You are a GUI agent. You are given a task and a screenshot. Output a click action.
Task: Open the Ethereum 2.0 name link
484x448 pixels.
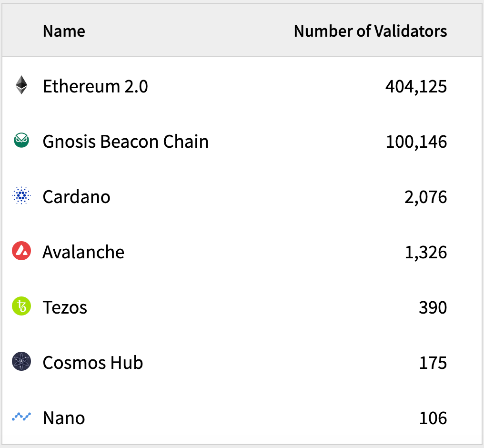coord(95,86)
